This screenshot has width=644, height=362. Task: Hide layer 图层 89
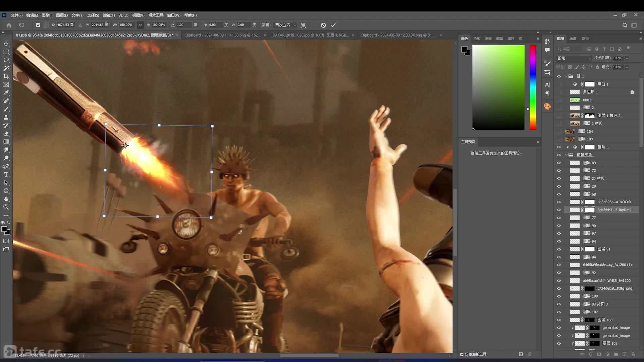[559, 163]
